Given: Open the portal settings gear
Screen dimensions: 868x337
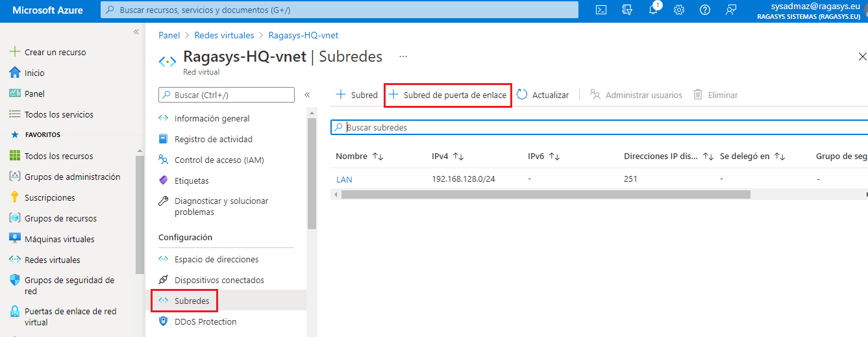Looking at the screenshot, I should pos(679,10).
